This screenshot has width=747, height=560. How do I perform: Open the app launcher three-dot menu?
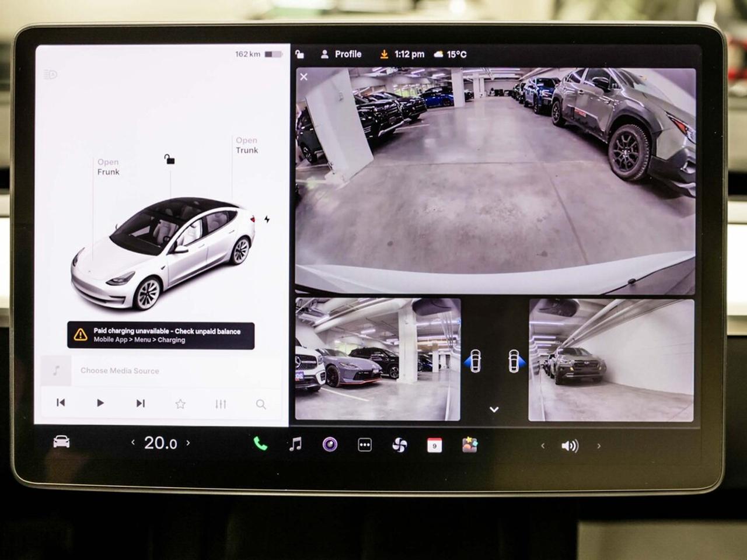point(365,444)
